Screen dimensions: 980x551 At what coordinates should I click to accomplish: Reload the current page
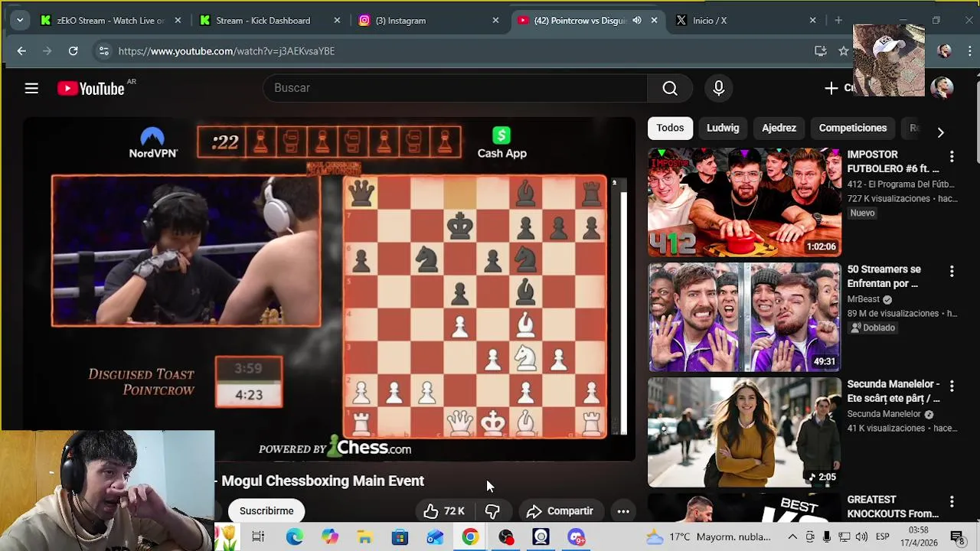(73, 51)
